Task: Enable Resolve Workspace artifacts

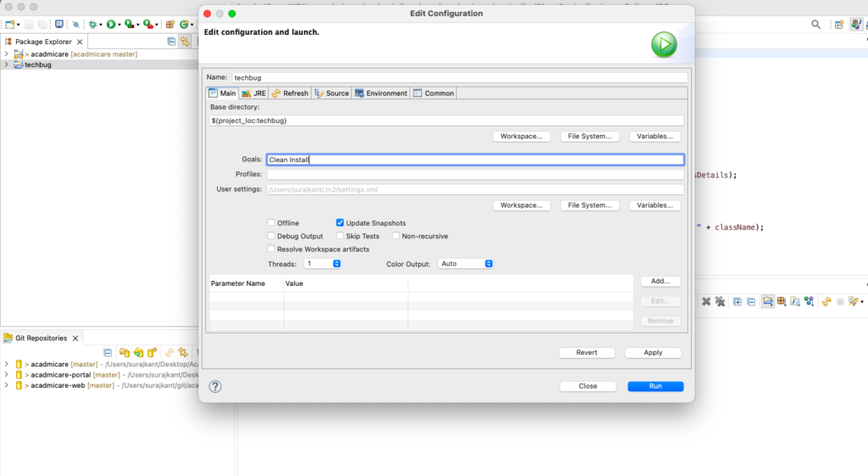Action: [x=271, y=249]
